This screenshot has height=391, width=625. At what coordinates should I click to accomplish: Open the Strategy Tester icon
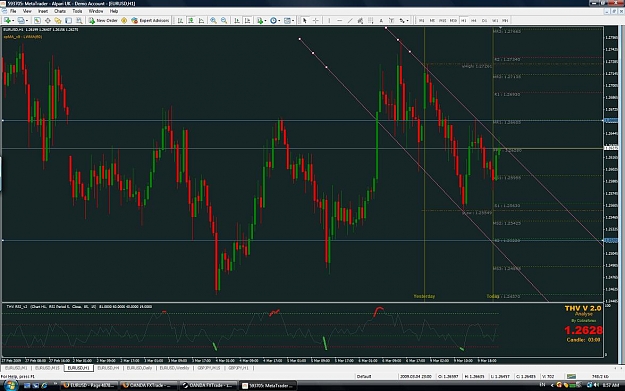[79, 20]
